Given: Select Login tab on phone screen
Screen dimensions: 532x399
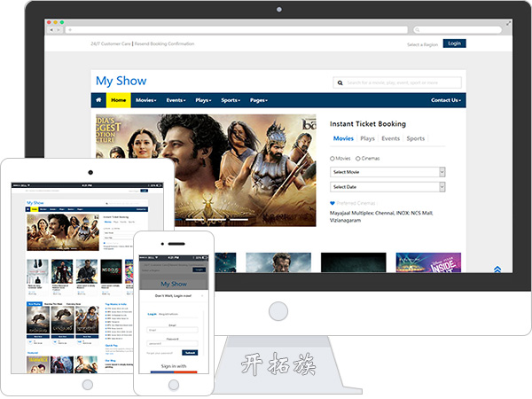Looking at the screenshot, I should [152, 314].
